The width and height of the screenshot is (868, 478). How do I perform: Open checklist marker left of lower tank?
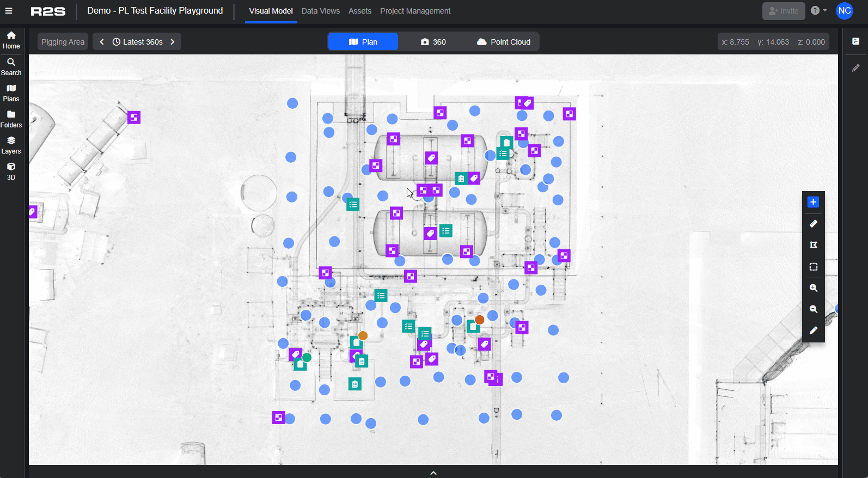[x=353, y=205]
